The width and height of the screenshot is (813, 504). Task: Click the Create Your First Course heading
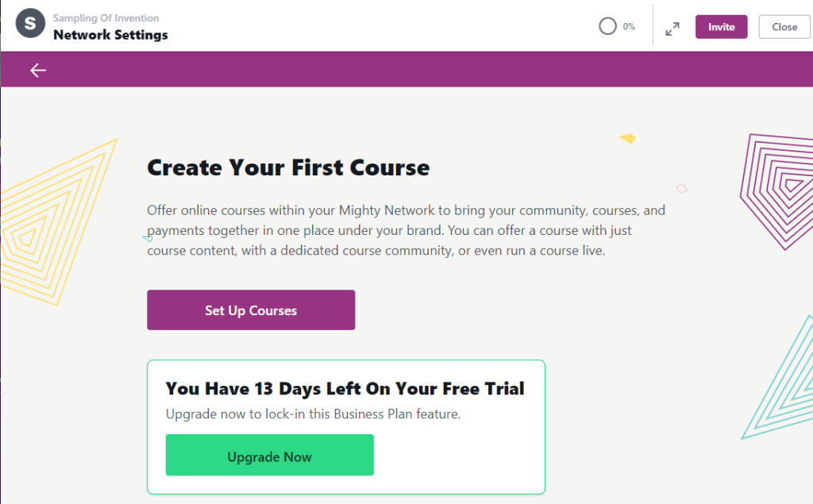(x=288, y=167)
